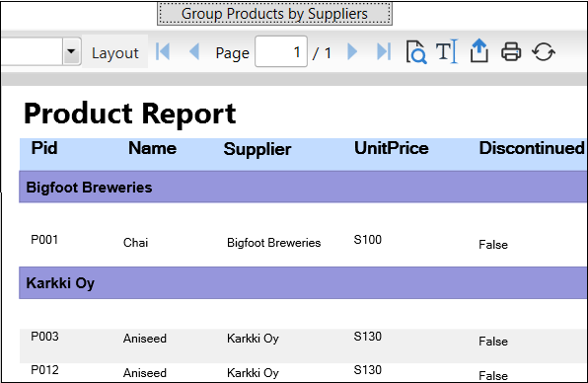This screenshot has height=383, width=588.
Task: Click the Name column header
Action: point(152,148)
